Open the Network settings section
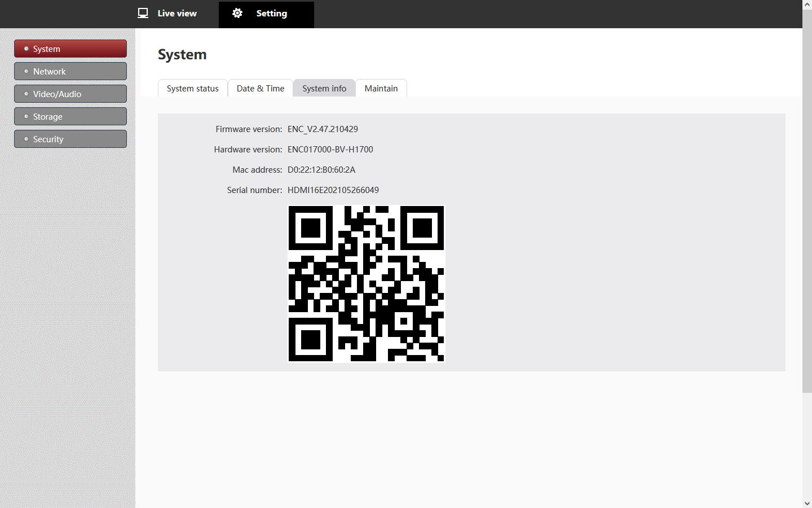The width and height of the screenshot is (812, 508). [x=70, y=71]
